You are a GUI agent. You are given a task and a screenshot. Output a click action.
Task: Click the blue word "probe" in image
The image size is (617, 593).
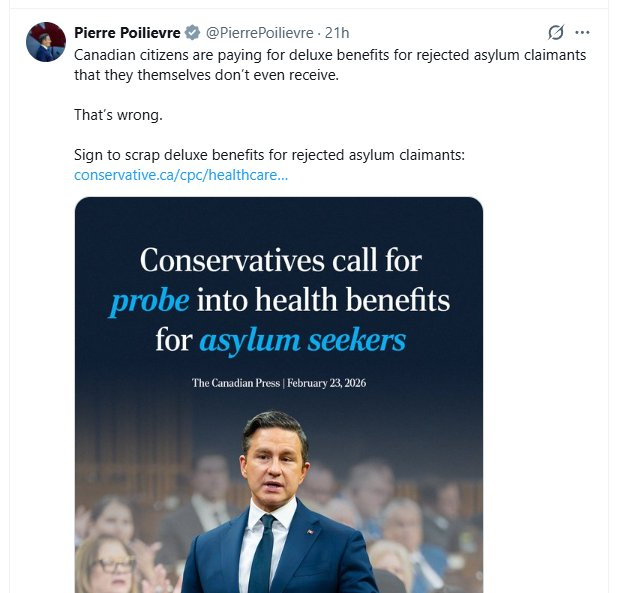149,301
